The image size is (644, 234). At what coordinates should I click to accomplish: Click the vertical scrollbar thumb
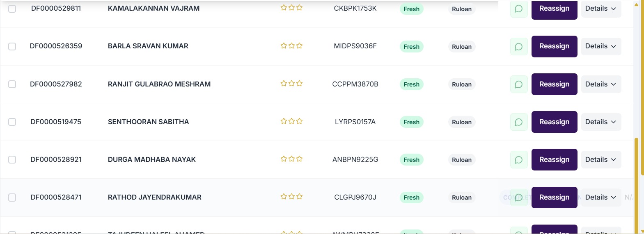coord(637,184)
